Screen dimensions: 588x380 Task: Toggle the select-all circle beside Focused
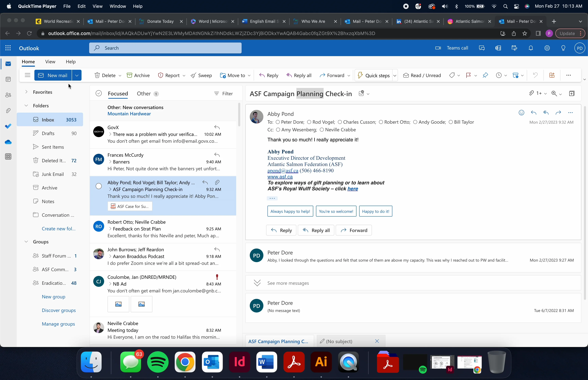click(x=99, y=94)
